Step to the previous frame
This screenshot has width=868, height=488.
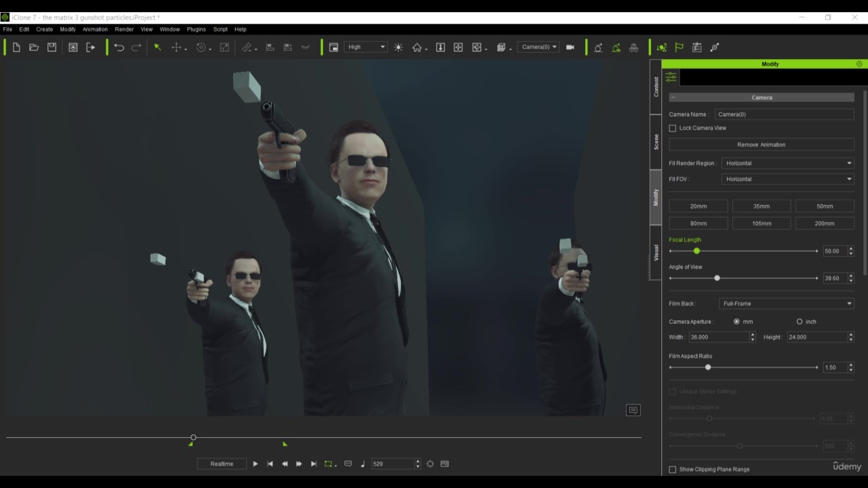[285, 464]
